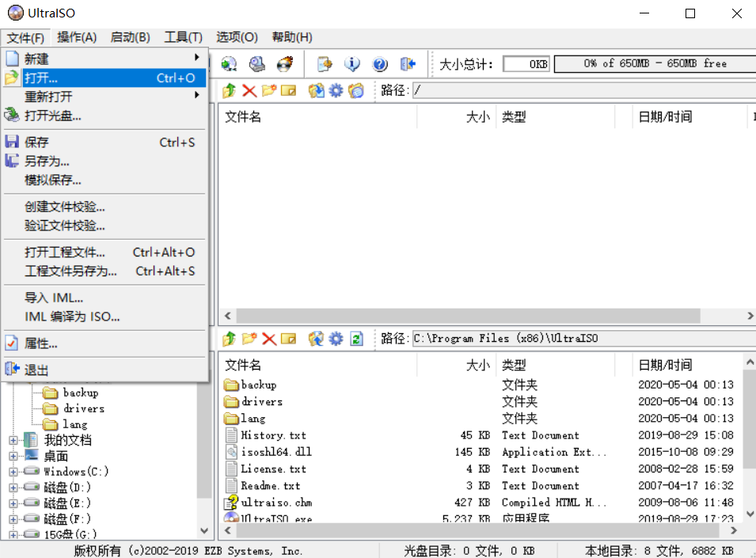Screen dimensions: 756x558
Task: Click the info toolbar icon
Action: (x=353, y=64)
